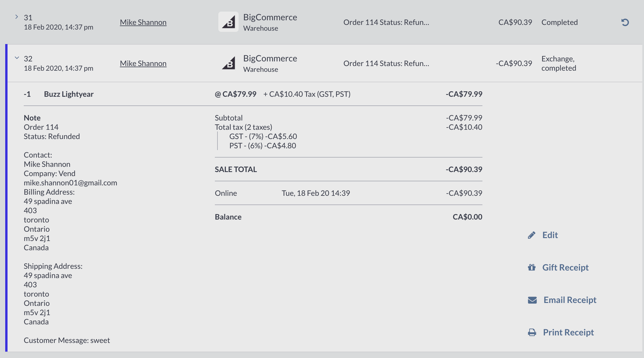Click the BigCommerce logo on sale 31
The image size is (644, 358).
pos(228,22)
